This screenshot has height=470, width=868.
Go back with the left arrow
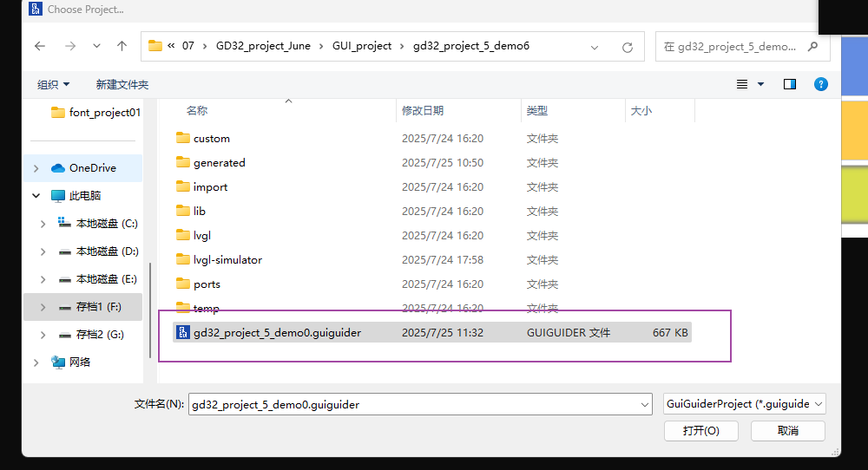click(40, 47)
